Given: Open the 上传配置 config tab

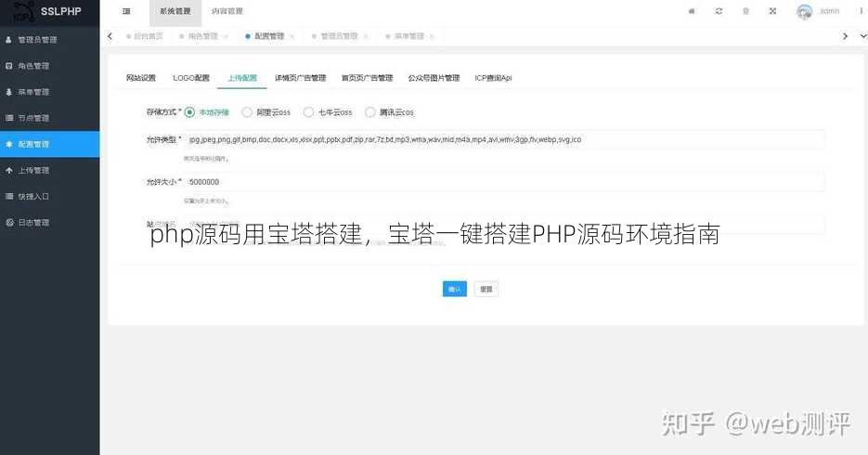Looking at the screenshot, I should coord(242,78).
